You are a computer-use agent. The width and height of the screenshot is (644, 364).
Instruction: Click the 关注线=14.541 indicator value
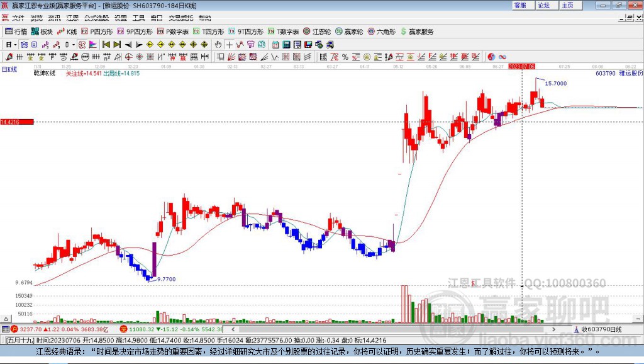84,73
